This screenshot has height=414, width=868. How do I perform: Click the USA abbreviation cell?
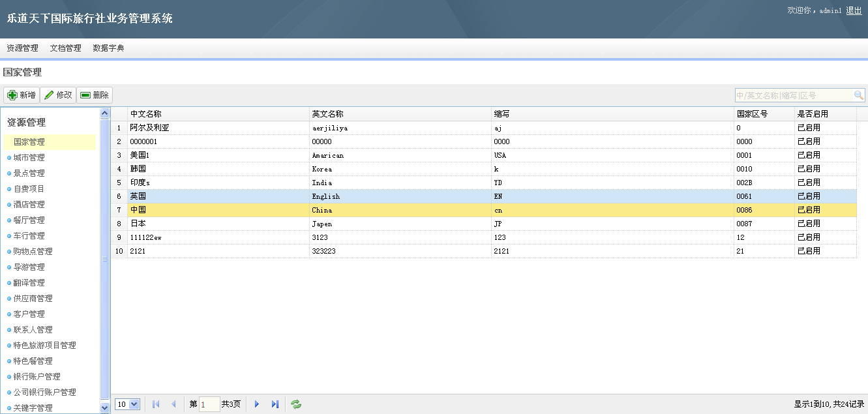tap(612, 155)
